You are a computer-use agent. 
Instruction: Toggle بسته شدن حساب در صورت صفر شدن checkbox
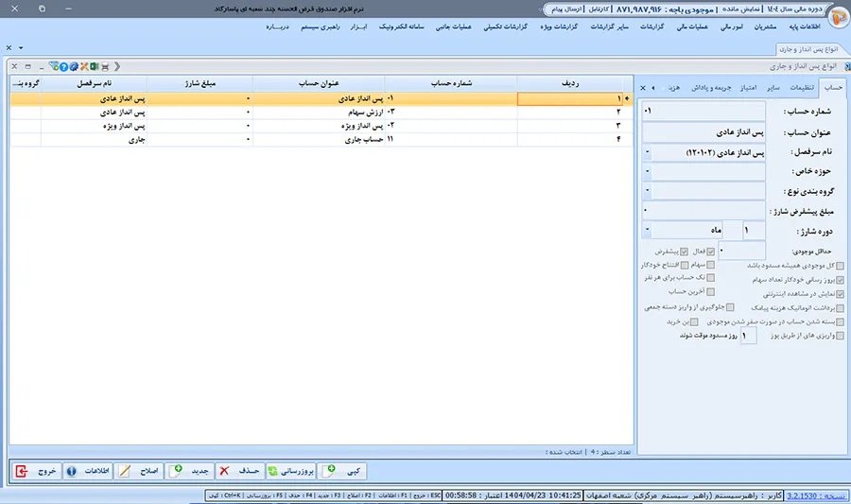click(841, 322)
